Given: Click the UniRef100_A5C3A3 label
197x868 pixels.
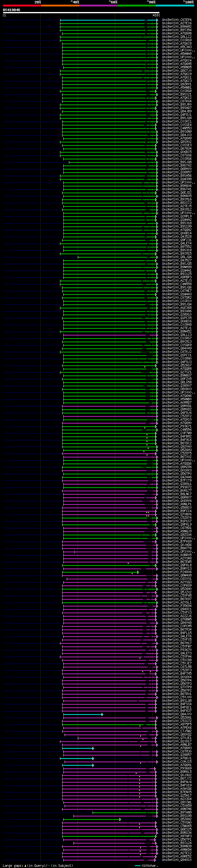Looking at the screenshot, I should [177, 47].
